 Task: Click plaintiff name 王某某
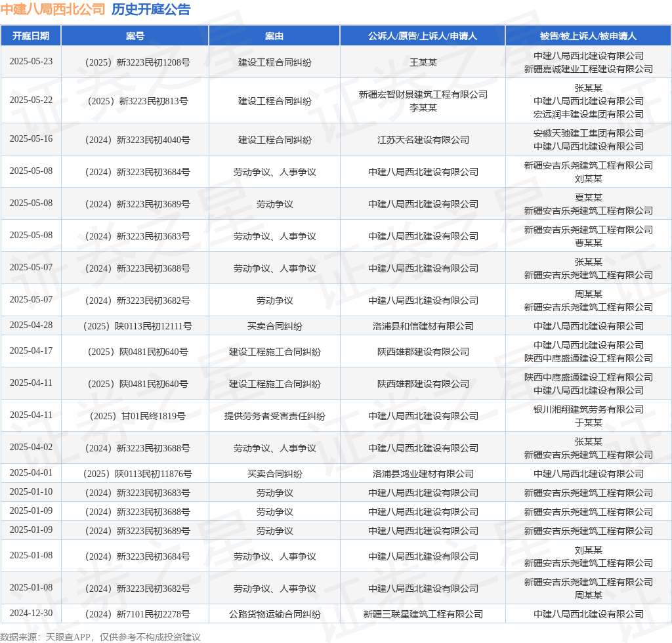pyautogui.click(x=423, y=62)
